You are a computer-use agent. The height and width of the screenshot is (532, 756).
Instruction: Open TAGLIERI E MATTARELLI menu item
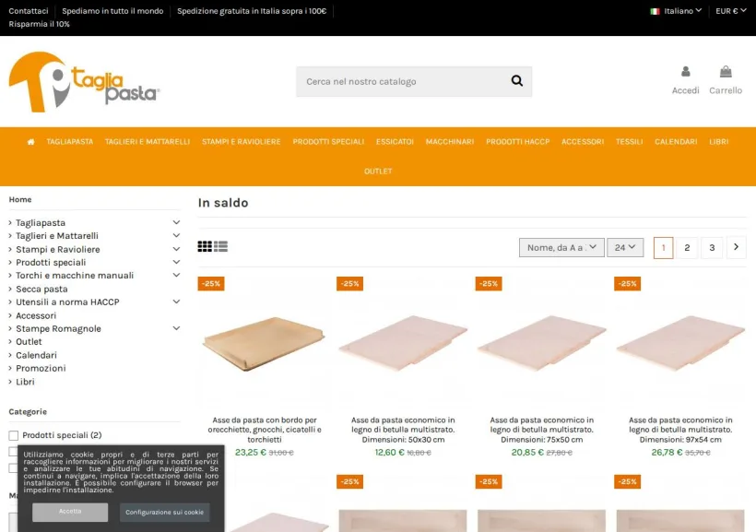coord(148,142)
